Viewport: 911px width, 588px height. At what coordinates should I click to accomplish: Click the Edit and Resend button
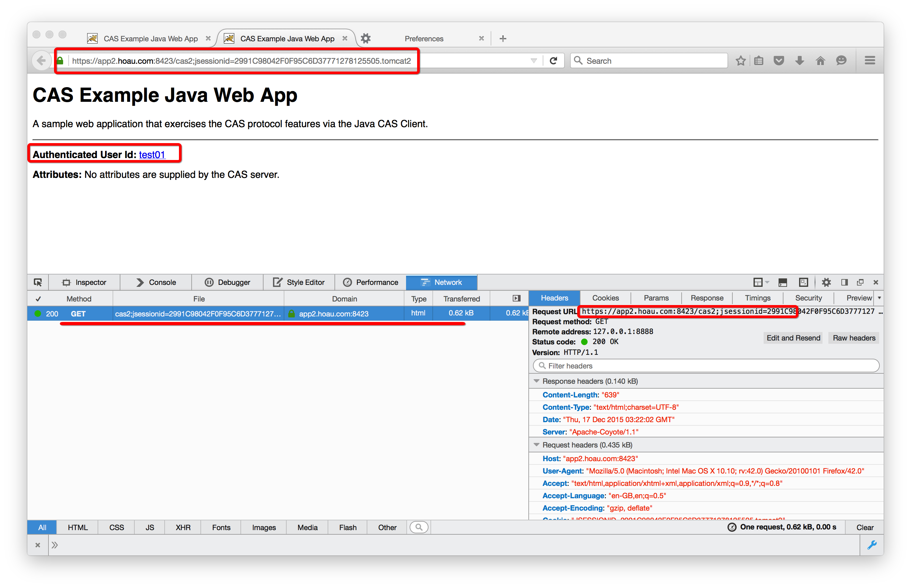pyautogui.click(x=793, y=338)
